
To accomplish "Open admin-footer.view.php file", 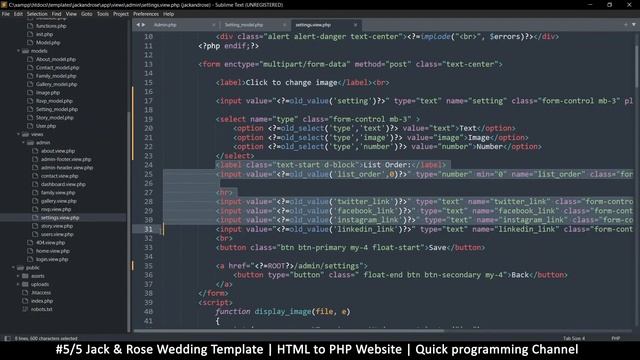I will [x=66, y=159].
